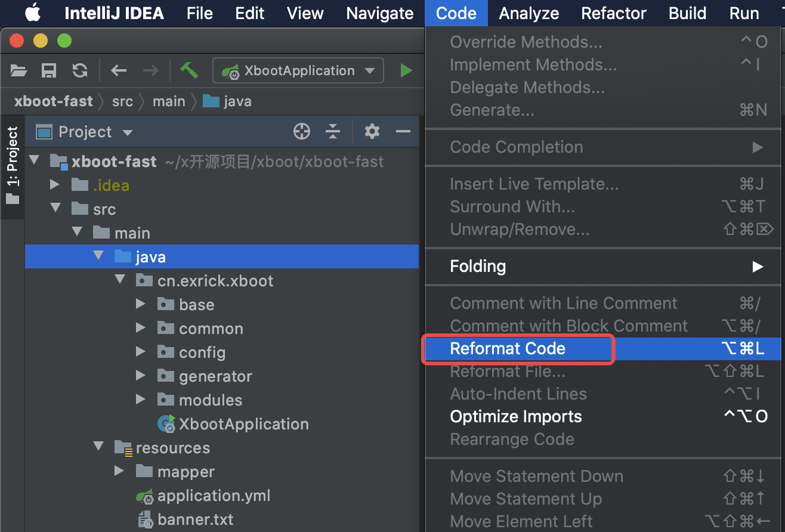Select application.yml in project tree

(214, 496)
